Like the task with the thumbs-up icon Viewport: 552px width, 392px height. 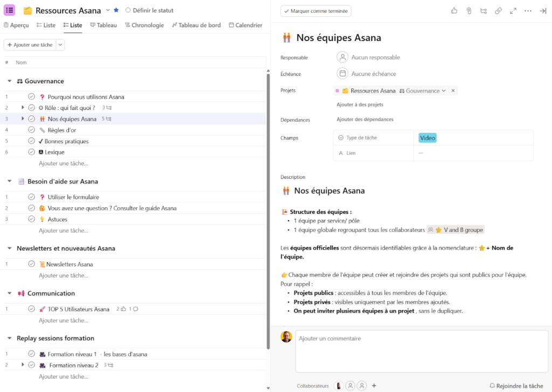pyautogui.click(x=454, y=11)
